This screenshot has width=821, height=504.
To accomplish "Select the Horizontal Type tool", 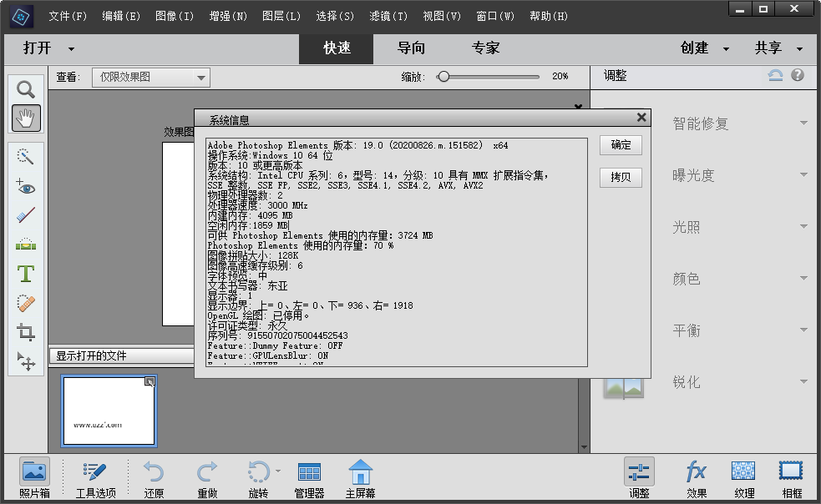I will click(26, 274).
